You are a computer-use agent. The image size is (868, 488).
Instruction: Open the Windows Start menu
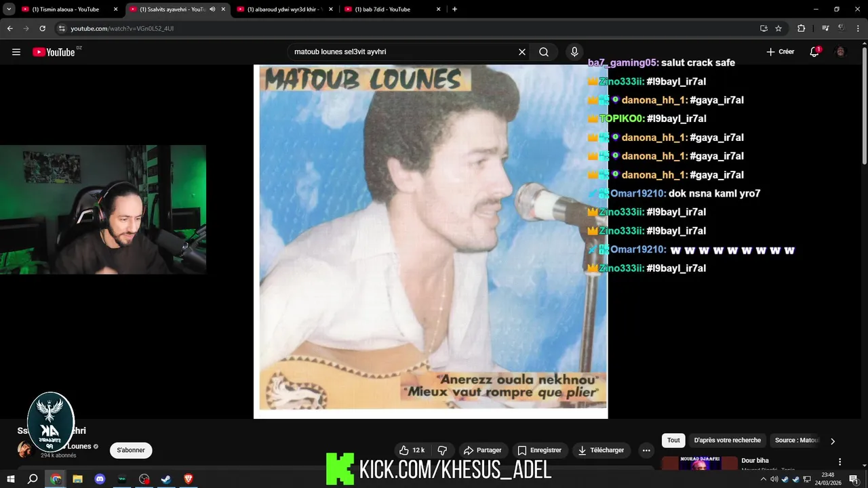point(10,479)
